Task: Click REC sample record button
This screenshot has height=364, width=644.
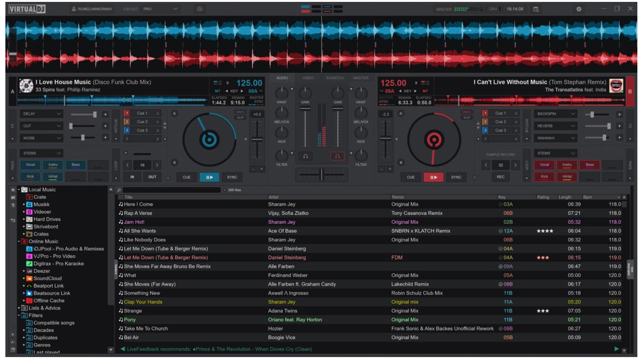Action: point(500,177)
